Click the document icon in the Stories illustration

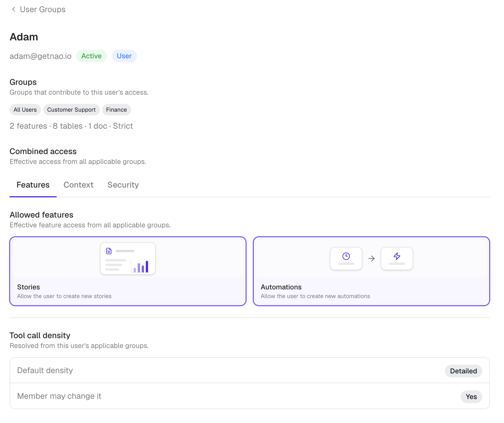[109, 251]
